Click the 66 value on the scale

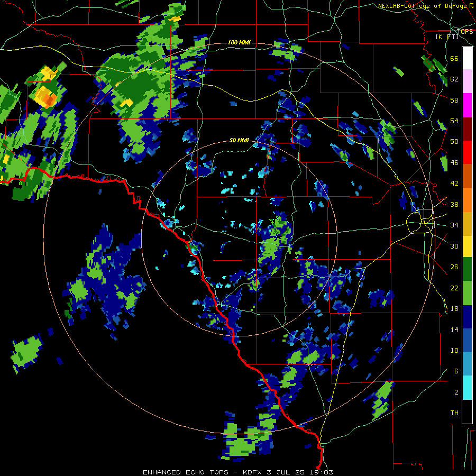[x=454, y=59]
